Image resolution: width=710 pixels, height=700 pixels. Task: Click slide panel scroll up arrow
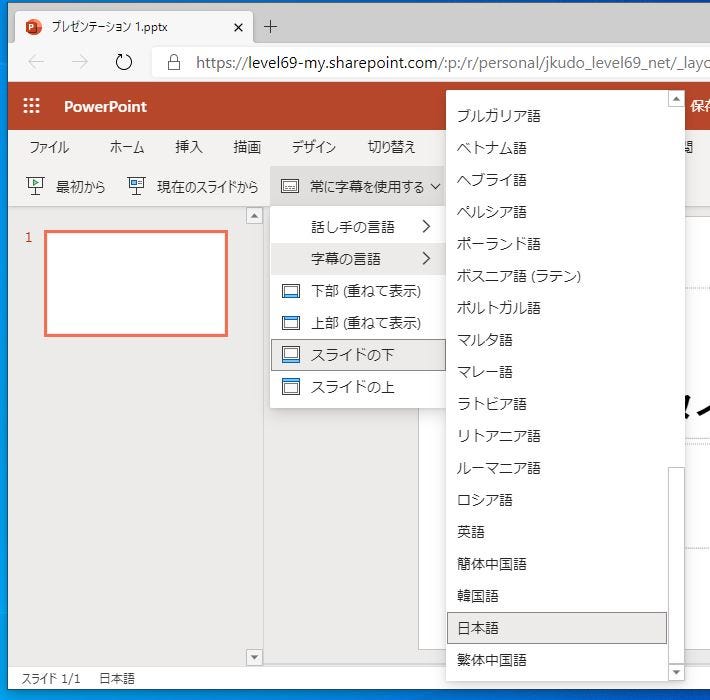tap(254, 216)
